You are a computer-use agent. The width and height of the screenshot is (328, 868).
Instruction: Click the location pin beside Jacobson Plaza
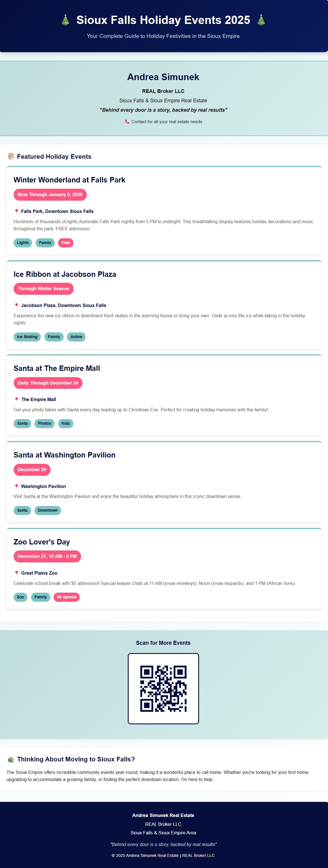coord(17,305)
